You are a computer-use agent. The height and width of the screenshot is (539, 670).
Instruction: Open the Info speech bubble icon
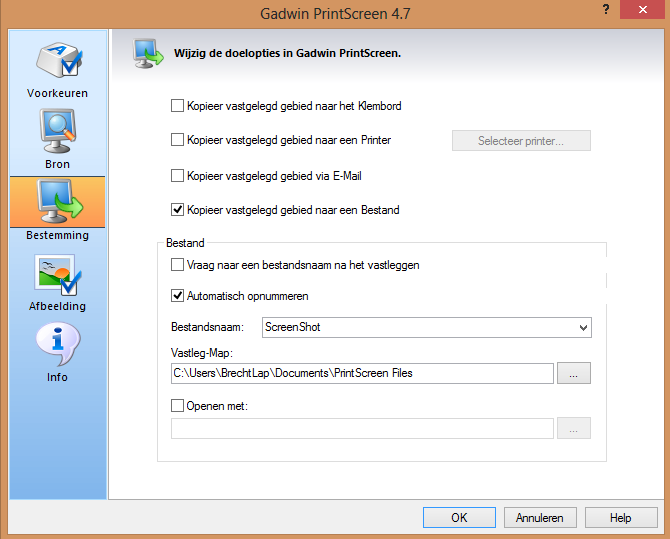click(58, 343)
